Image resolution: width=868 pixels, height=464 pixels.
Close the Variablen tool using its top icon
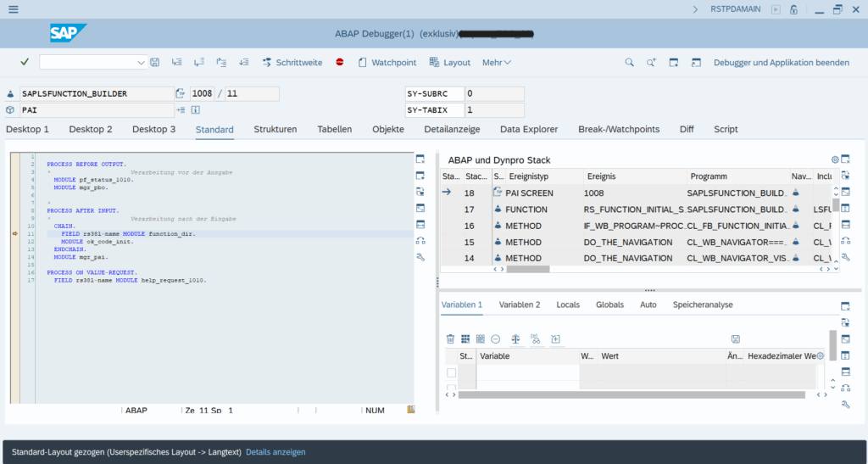pos(845,306)
